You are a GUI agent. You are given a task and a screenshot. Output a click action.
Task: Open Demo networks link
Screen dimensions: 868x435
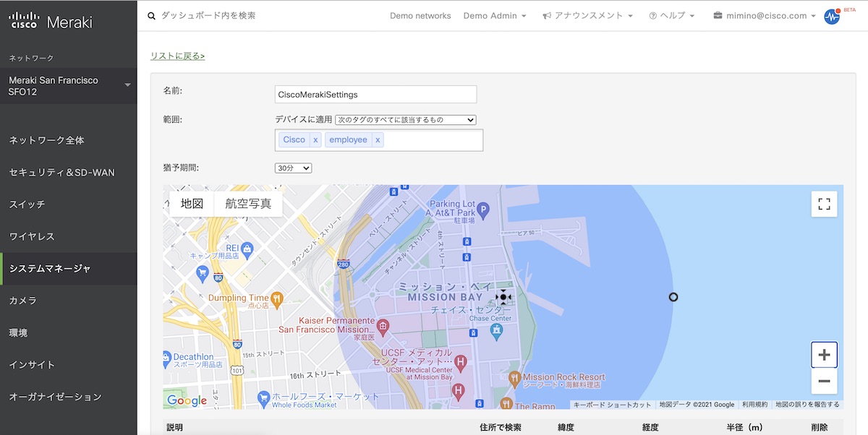tap(420, 16)
